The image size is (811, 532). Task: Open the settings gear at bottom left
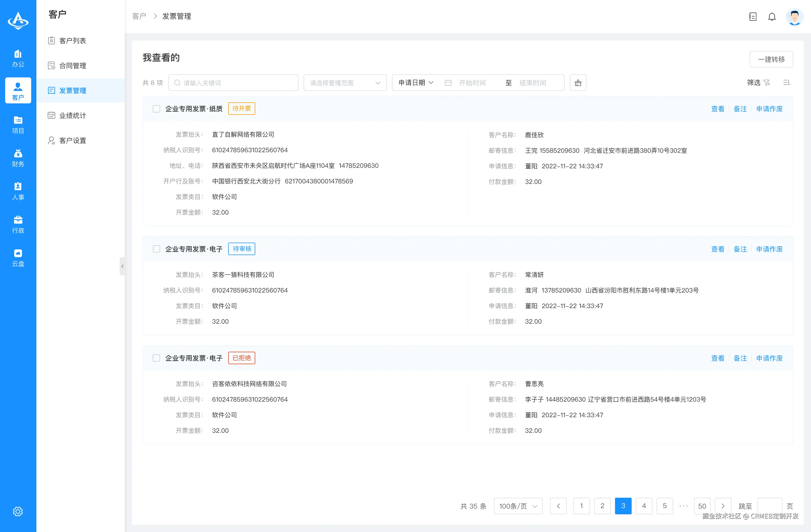(x=18, y=511)
